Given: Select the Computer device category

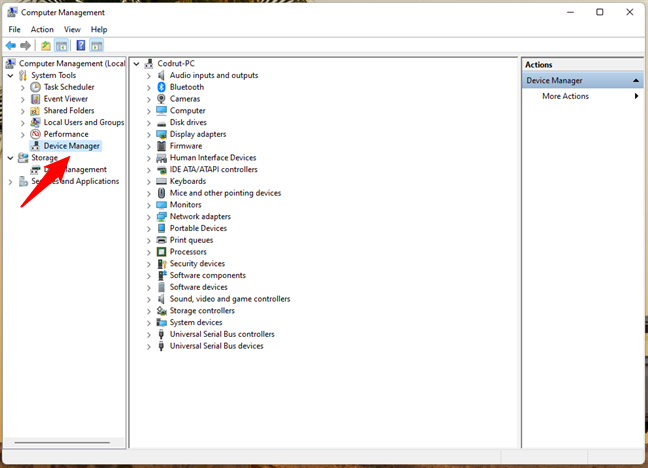Looking at the screenshot, I should pyautogui.click(x=188, y=111).
